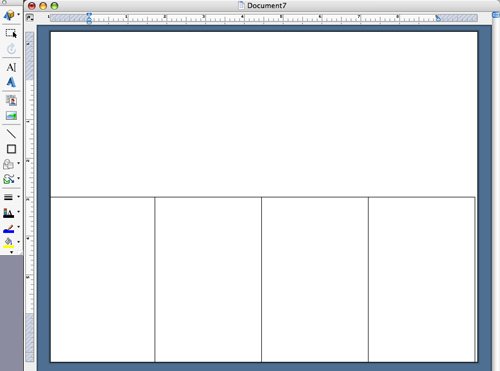Screen dimensions: 500x371
Task: Click the AutoShapes icon
Action: tap(8, 164)
